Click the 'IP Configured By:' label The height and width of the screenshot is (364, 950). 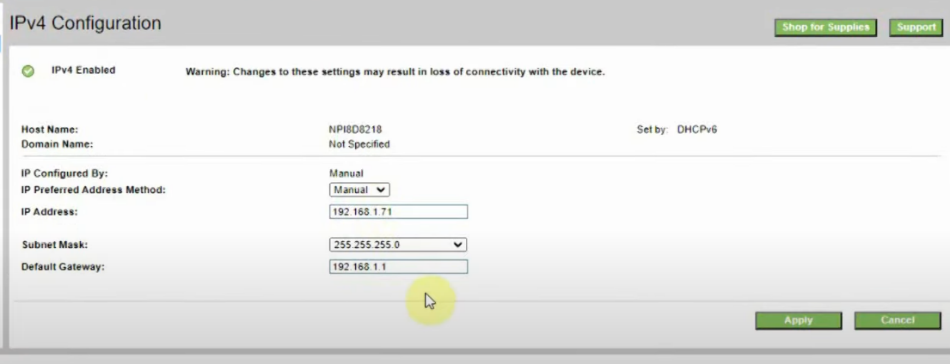click(x=64, y=174)
